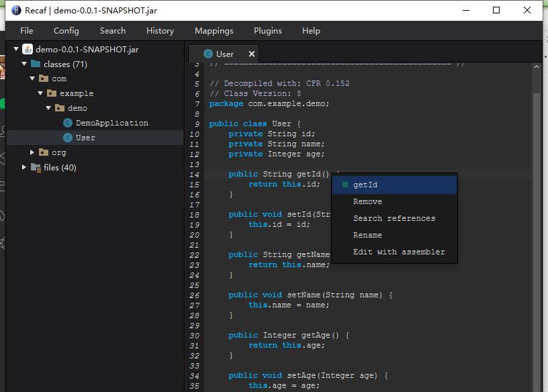Select the org package label
548x392 pixels.
(x=58, y=152)
